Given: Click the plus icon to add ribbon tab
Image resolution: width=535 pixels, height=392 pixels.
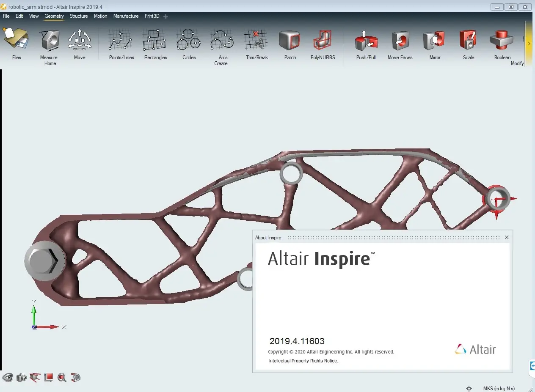Looking at the screenshot, I should coord(165,16).
